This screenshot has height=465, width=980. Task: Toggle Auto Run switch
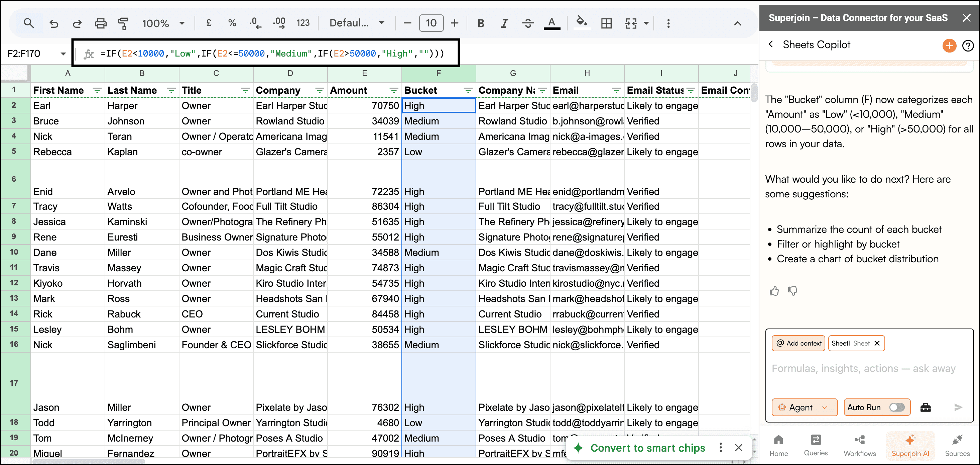pos(897,407)
